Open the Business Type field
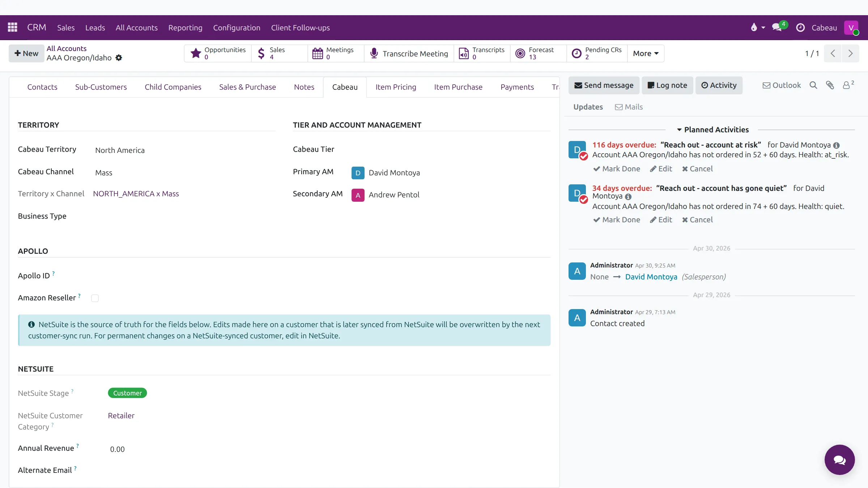This screenshot has width=868, height=488. click(x=185, y=217)
